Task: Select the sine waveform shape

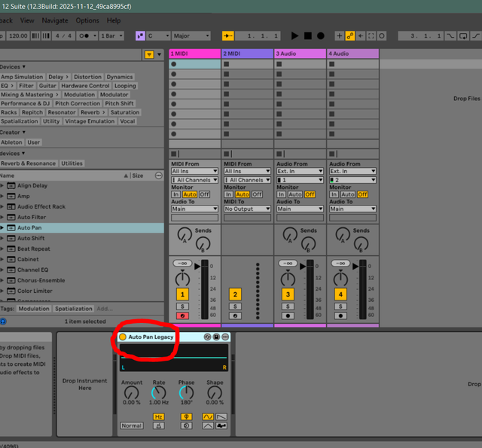Action: coord(208,416)
